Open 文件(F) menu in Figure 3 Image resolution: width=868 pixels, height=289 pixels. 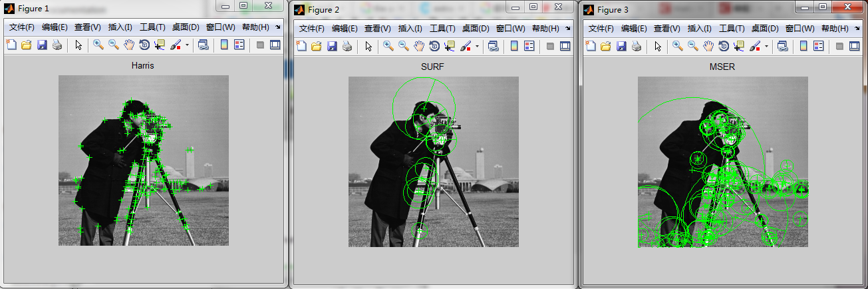(x=601, y=29)
